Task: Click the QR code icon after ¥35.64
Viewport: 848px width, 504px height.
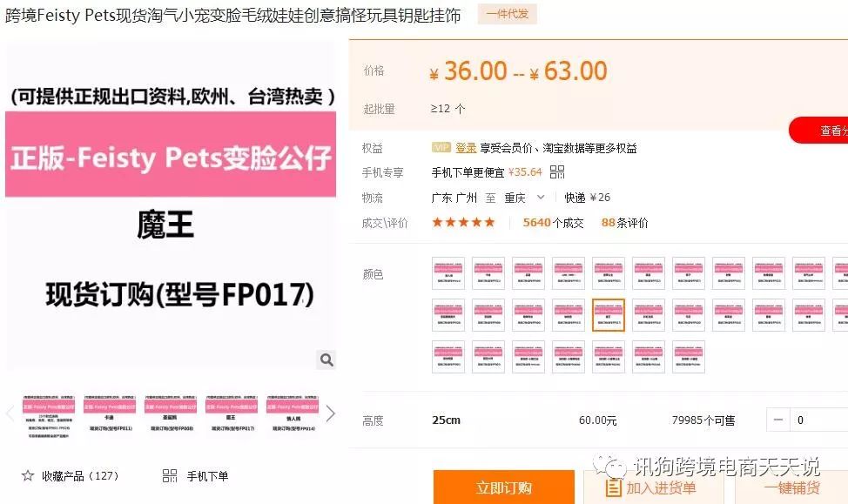Action: (x=557, y=172)
